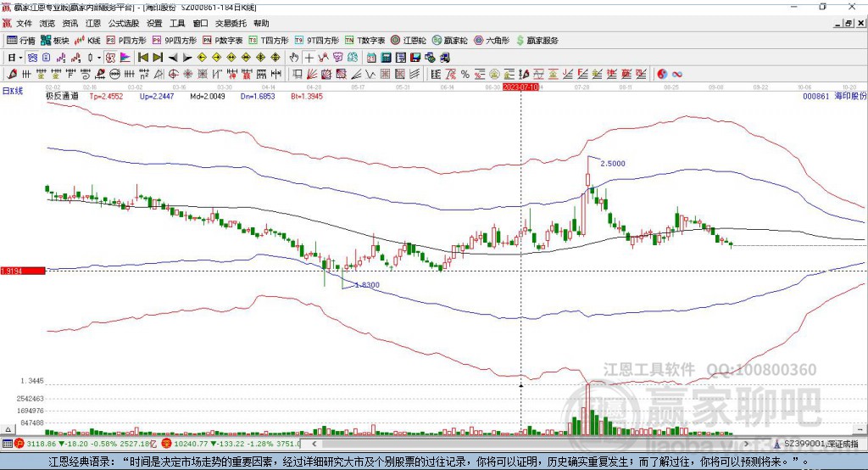Jump to the last bar icon
868x470 pixels.
pos(158,58)
